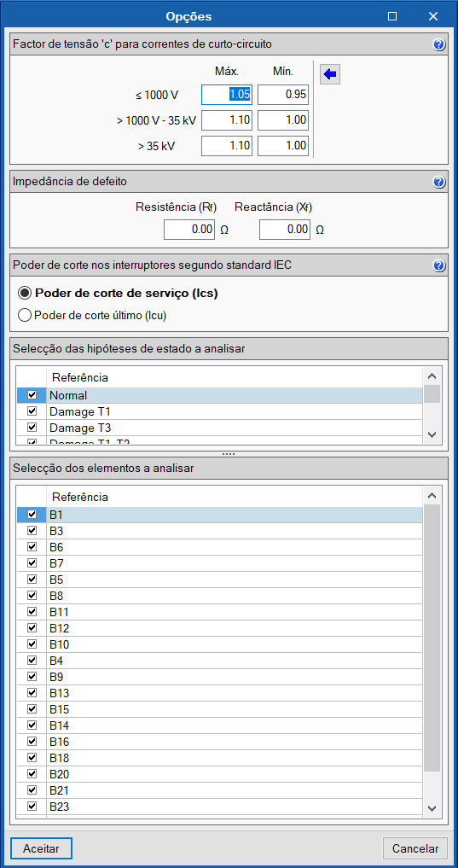Open help for Impedância de defeito section

(x=439, y=182)
